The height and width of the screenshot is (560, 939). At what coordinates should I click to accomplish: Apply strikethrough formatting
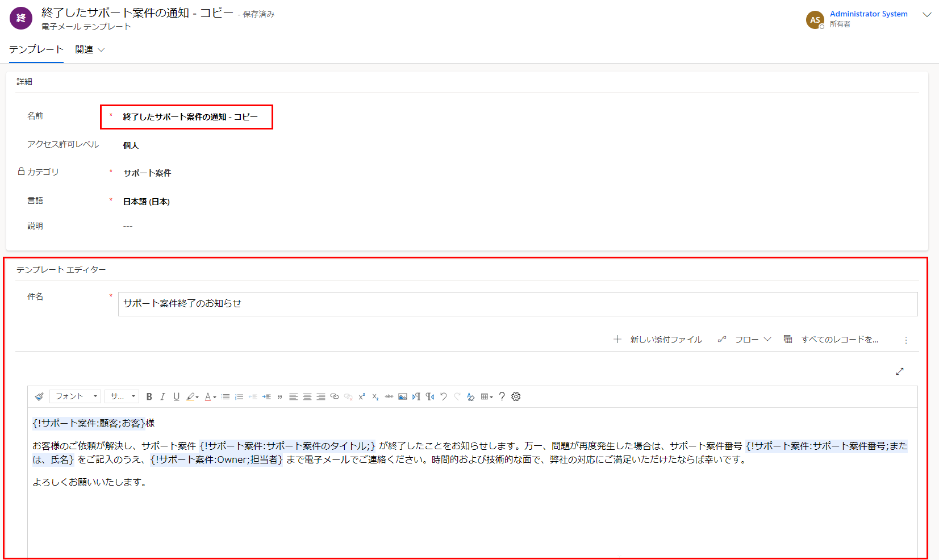[x=389, y=396]
